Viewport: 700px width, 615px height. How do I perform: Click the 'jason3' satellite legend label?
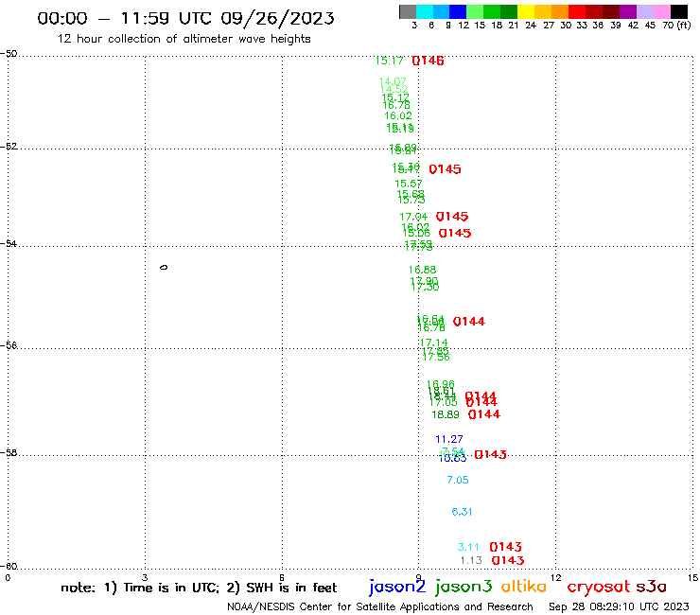tap(464, 587)
